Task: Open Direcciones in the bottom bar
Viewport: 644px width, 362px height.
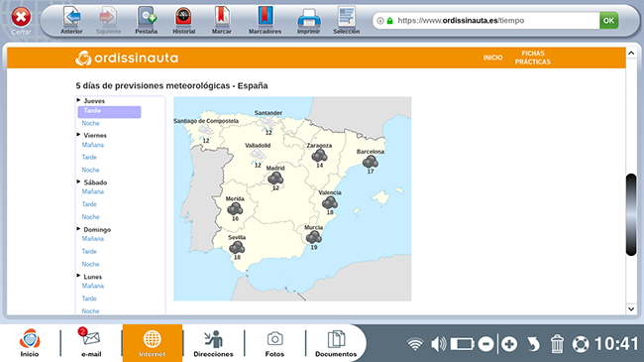Action: [213, 343]
